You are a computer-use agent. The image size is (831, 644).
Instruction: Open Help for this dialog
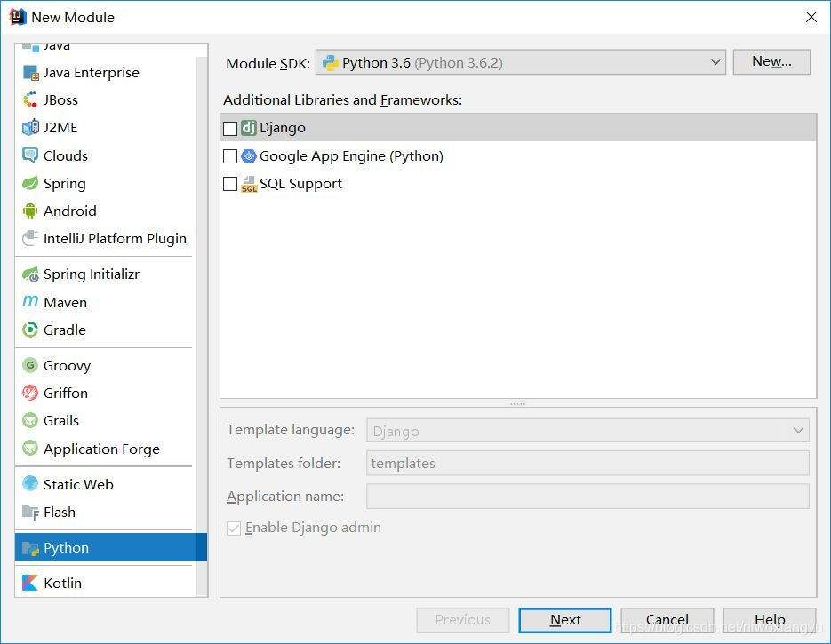coord(770,620)
